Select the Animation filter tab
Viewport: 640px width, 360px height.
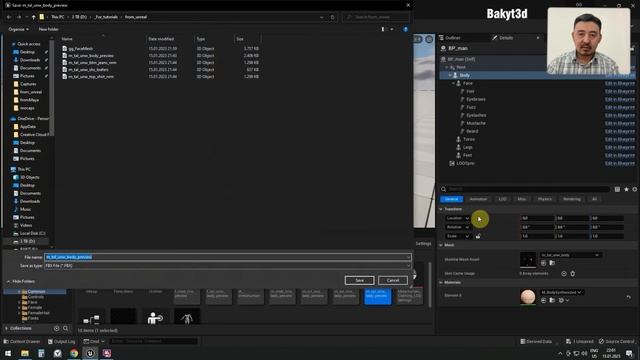(x=478, y=199)
